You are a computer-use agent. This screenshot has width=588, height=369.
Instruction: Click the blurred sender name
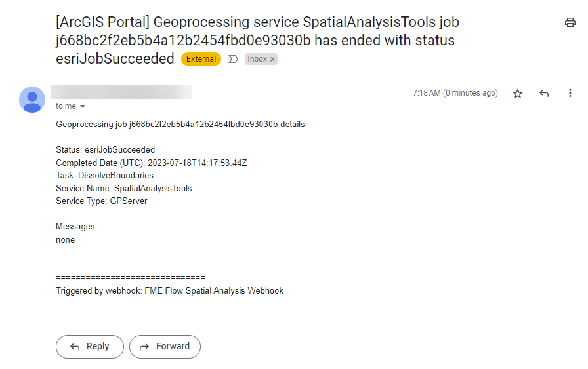point(121,92)
